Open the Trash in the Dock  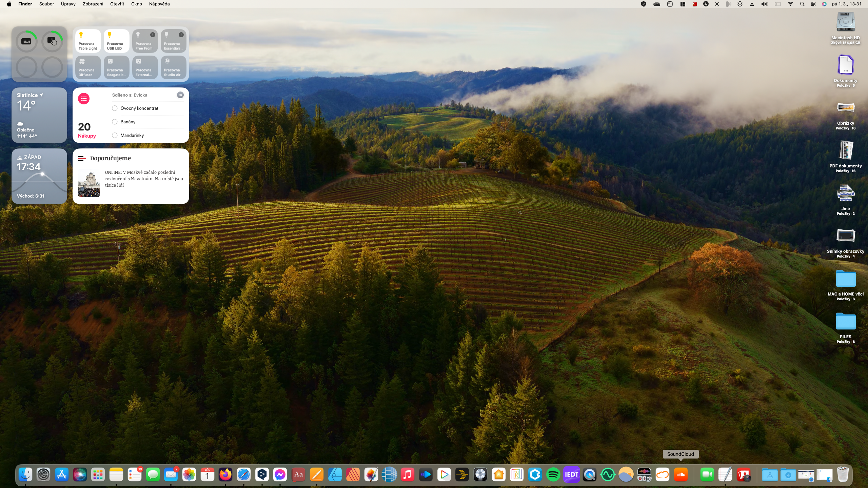click(x=843, y=474)
